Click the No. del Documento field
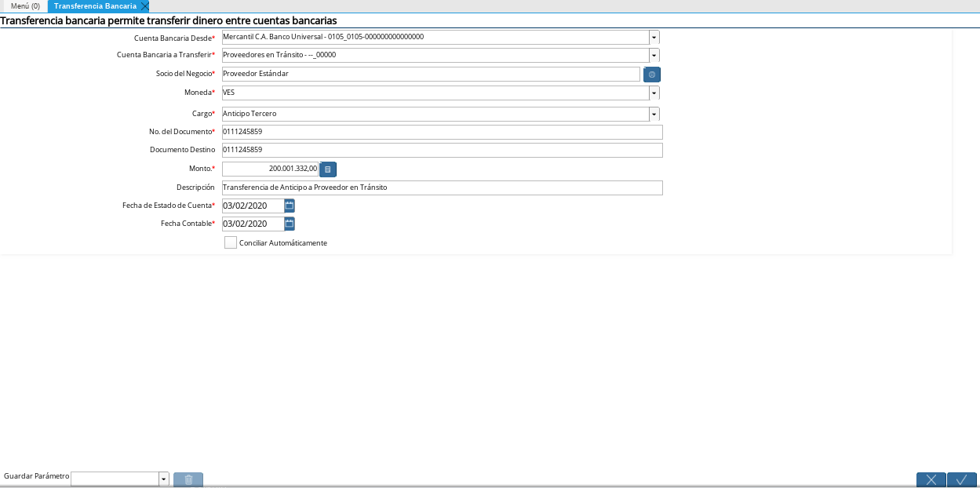This screenshot has height=488, width=980. [x=443, y=132]
